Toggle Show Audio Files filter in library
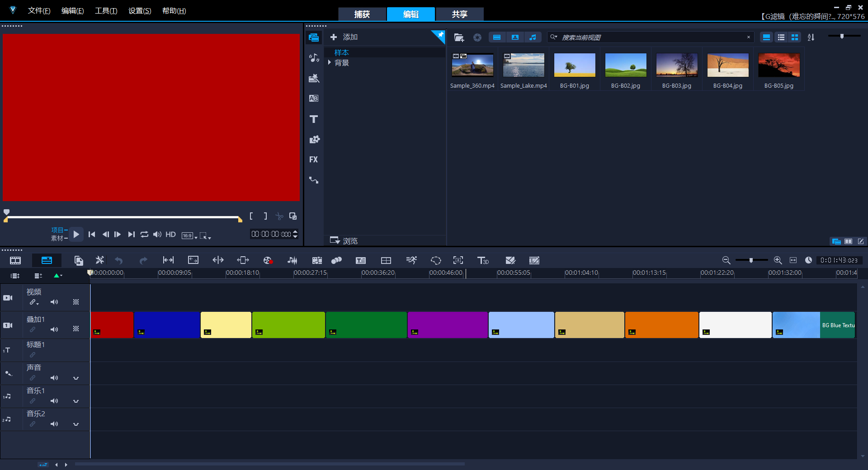 pyautogui.click(x=533, y=38)
